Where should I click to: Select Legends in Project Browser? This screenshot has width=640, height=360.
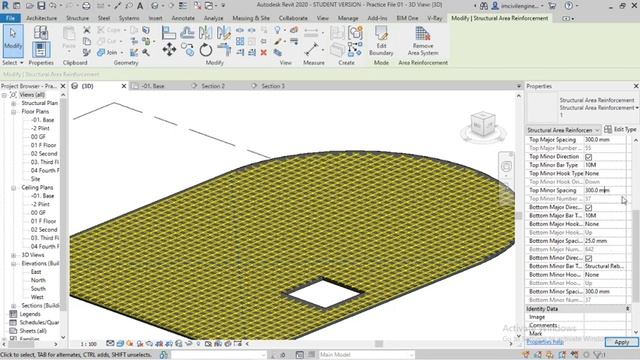[x=30, y=314]
